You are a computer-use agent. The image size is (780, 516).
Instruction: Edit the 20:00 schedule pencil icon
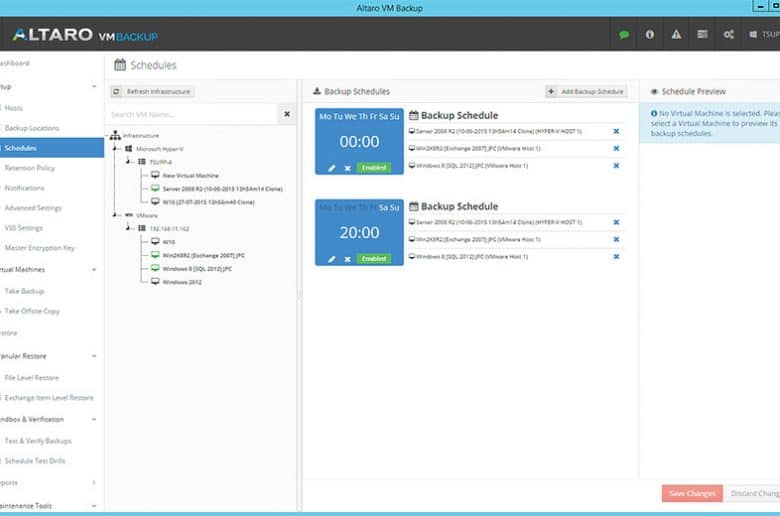click(332, 259)
